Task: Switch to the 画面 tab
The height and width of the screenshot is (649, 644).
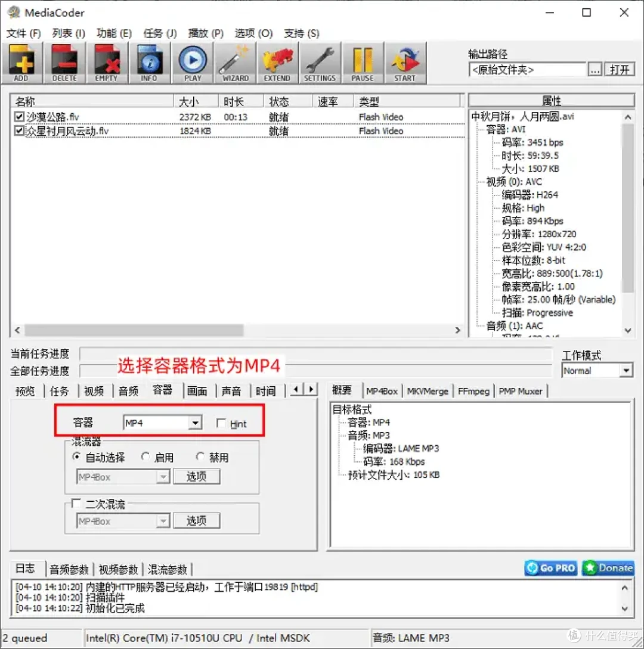Action: pos(197,391)
